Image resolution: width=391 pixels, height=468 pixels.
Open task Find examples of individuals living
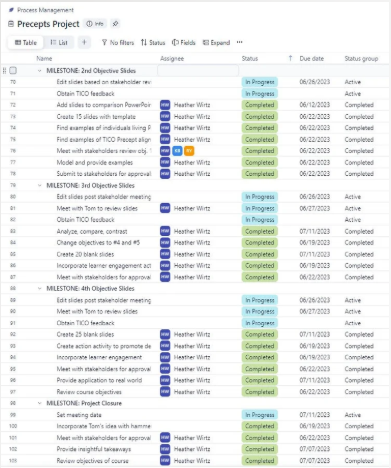[104, 128]
